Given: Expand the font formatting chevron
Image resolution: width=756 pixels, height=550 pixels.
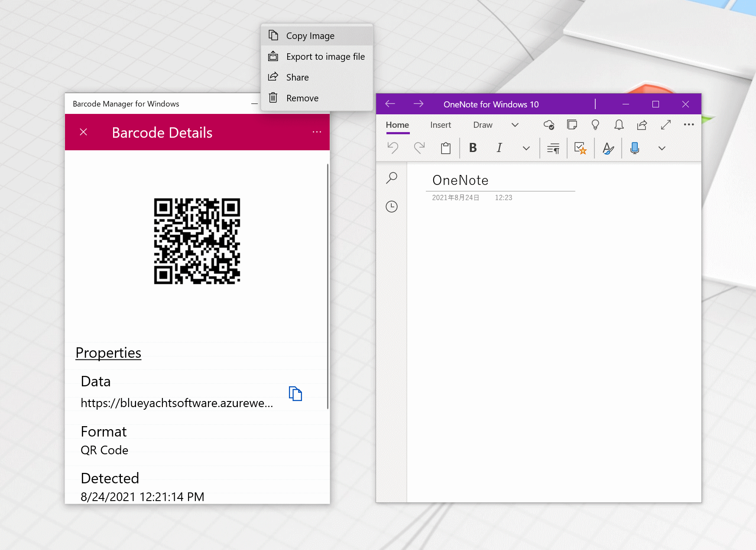Looking at the screenshot, I should point(526,148).
